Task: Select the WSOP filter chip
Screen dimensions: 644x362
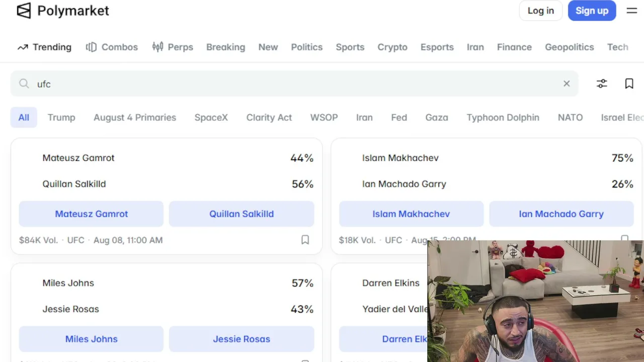Action: [324, 118]
